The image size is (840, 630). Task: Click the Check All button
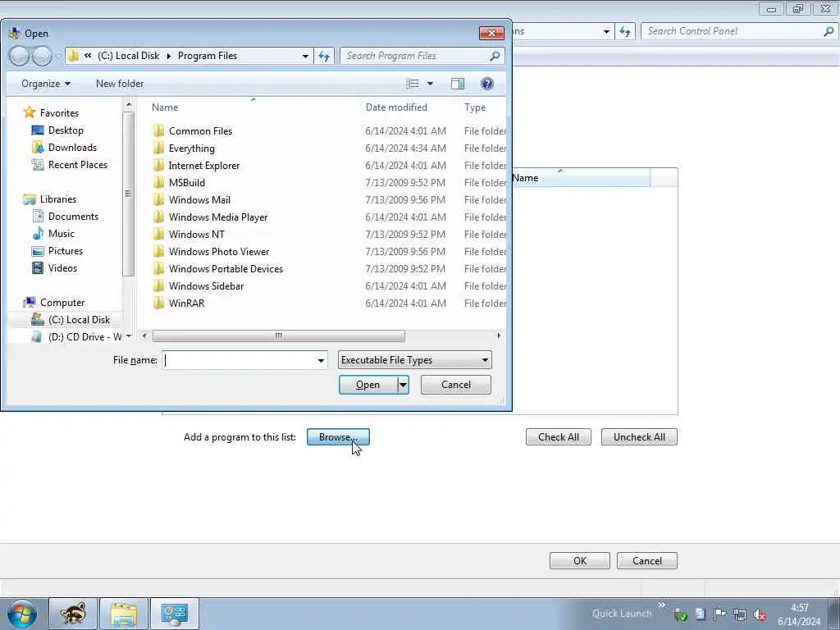[x=558, y=437]
